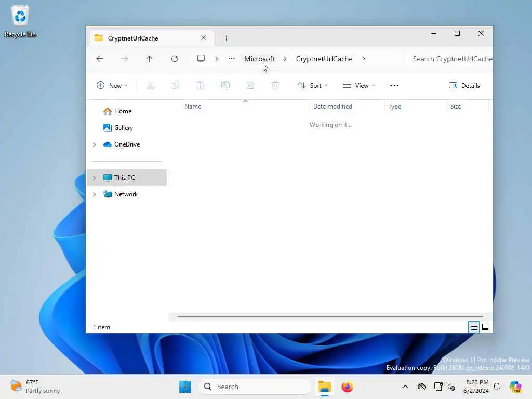Open Copilot preview icon
Viewport: 532px width, 399px height.
[515, 387]
